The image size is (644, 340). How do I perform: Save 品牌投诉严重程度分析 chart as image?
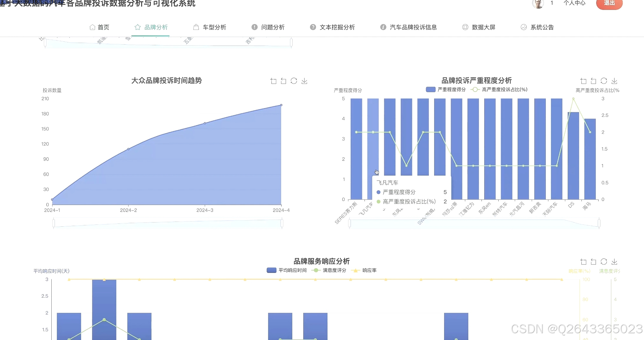pos(614,81)
